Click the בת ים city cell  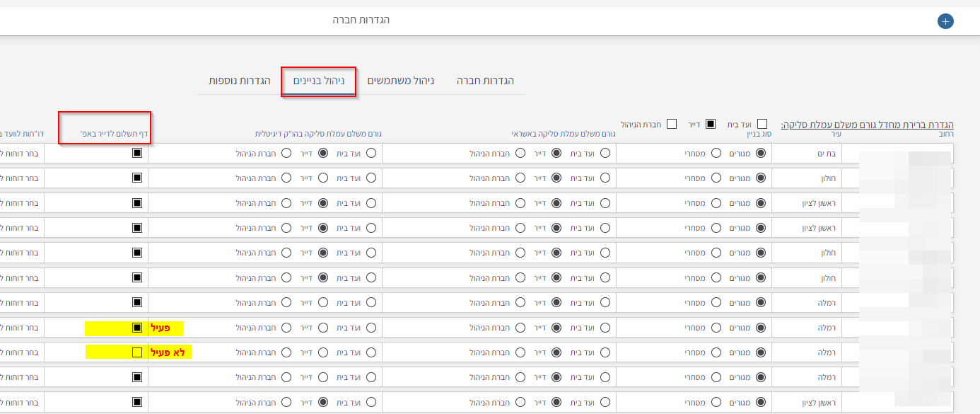(x=806, y=153)
